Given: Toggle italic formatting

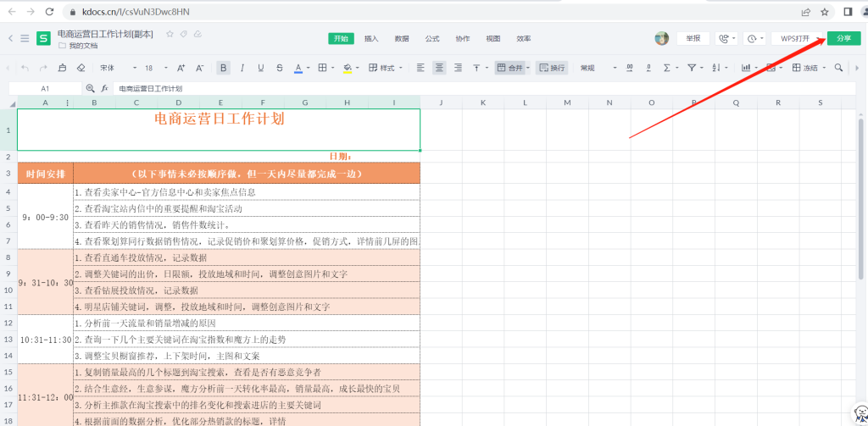Looking at the screenshot, I should click(x=242, y=68).
